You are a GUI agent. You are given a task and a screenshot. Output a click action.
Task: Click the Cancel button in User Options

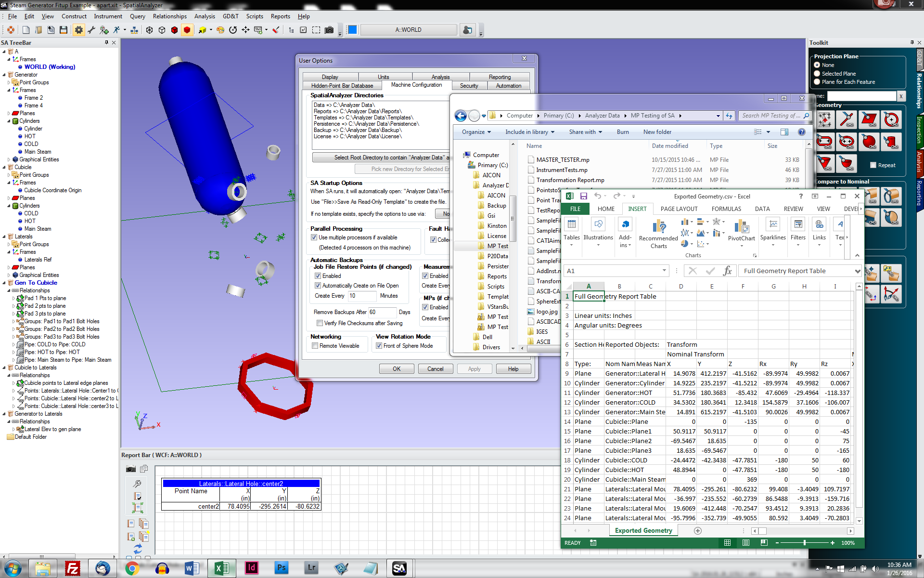[x=435, y=369]
